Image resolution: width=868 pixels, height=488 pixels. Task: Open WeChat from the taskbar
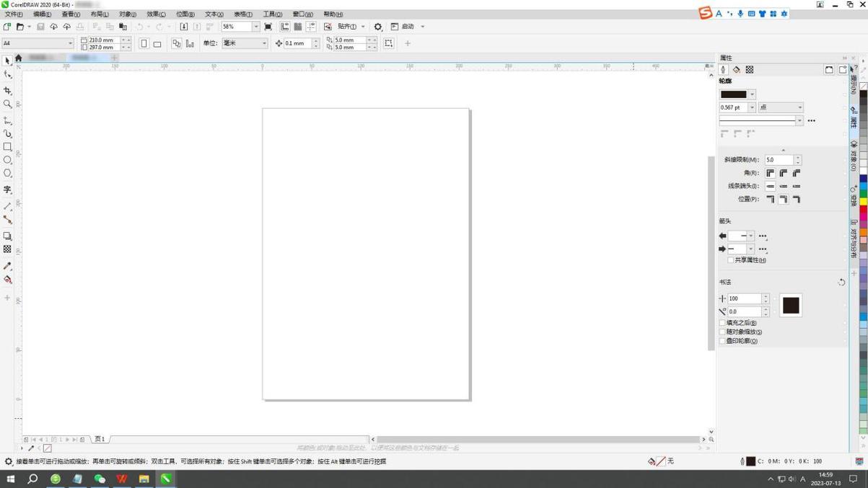point(100,479)
